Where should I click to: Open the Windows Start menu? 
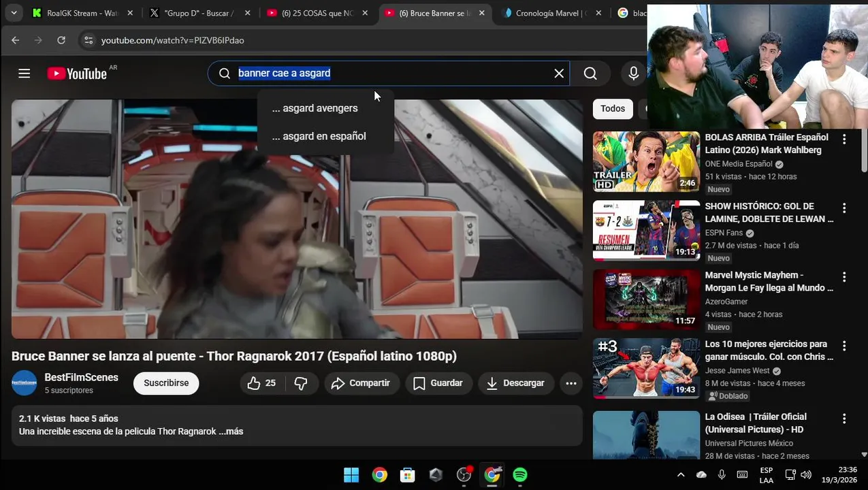[351, 475]
